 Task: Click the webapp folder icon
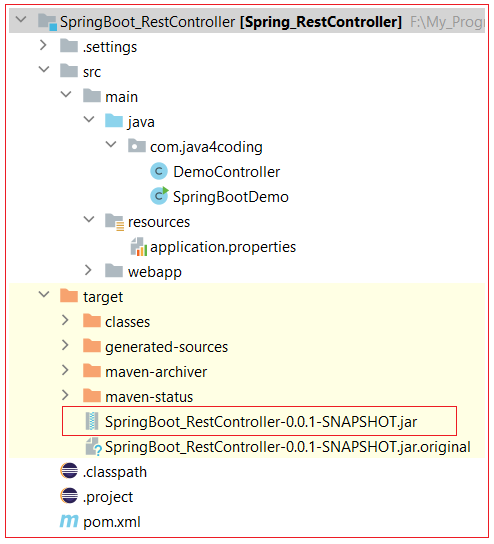point(114,271)
